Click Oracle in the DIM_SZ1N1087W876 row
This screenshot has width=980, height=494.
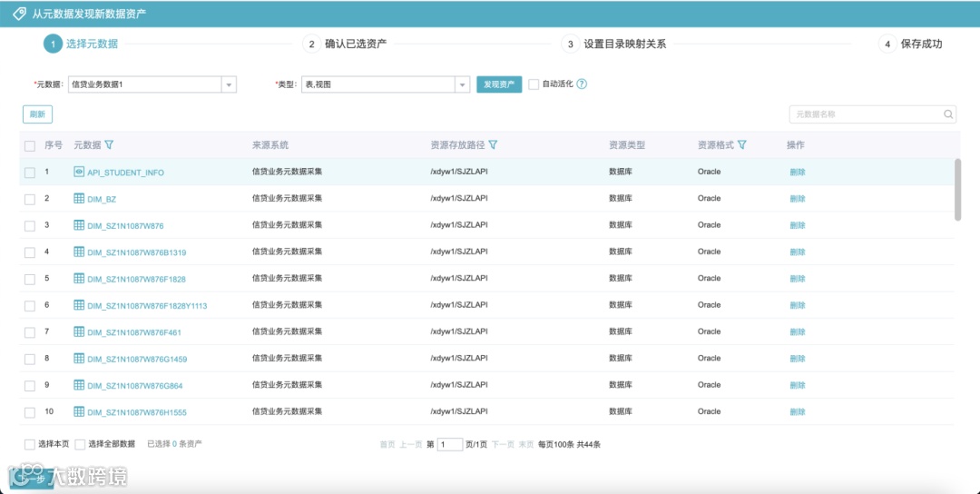[x=709, y=225]
